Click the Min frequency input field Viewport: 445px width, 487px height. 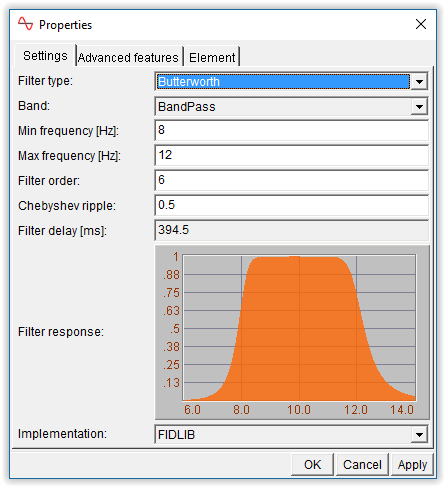pos(292,130)
